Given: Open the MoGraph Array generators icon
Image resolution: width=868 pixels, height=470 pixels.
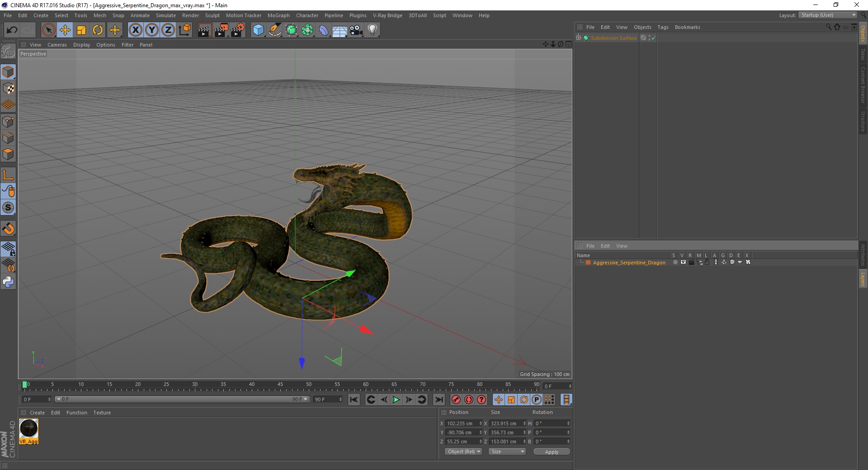Looking at the screenshot, I should tap(308, 30).
